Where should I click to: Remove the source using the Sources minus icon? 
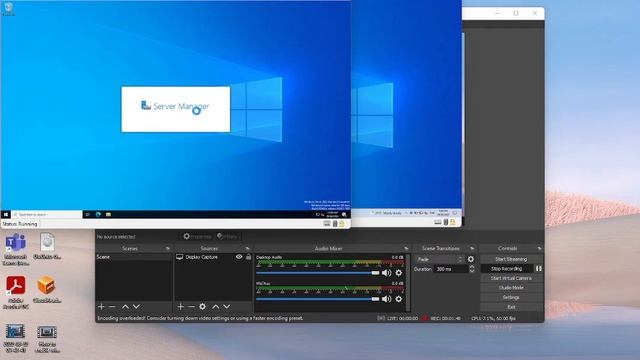(191, 306)
